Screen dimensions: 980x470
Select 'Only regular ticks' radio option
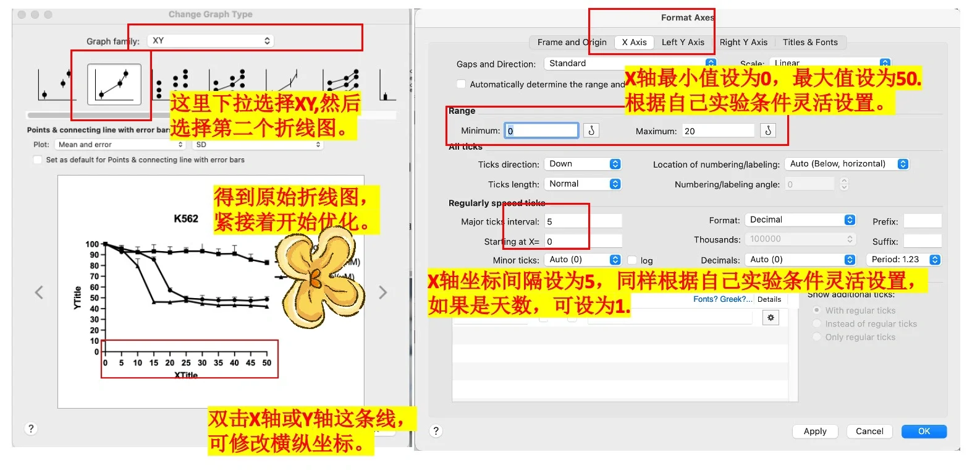817,337
